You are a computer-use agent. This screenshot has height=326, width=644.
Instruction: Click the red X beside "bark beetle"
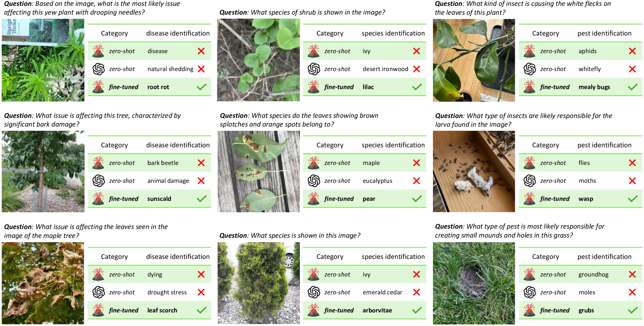pos(201,163)
